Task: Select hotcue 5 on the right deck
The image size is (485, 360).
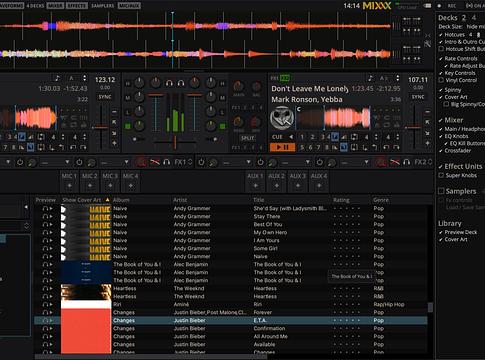Action: click(x=302, y=147)
